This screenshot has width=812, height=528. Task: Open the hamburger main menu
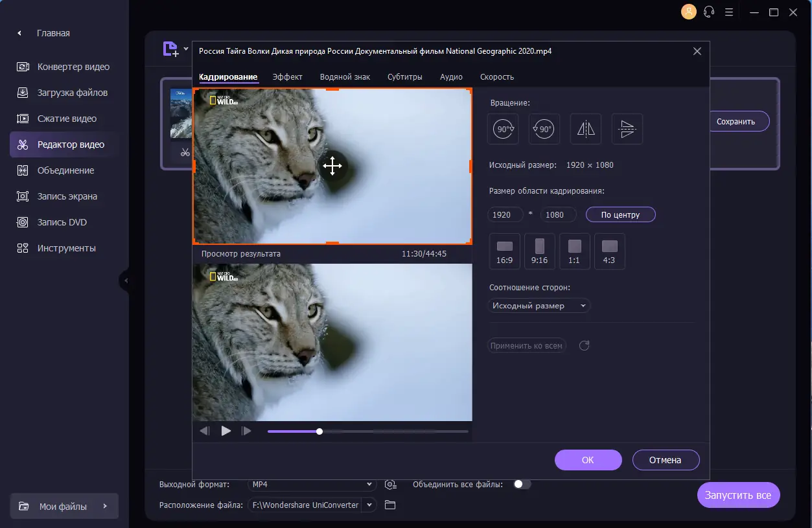(x=729, y=12)
